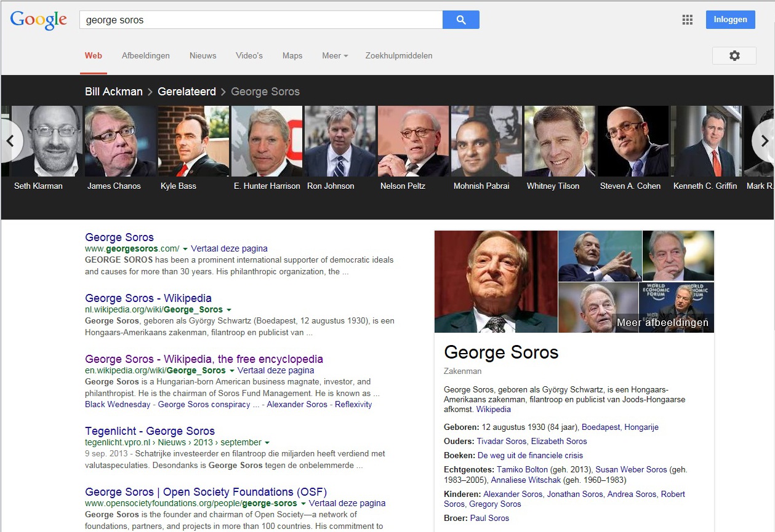
Task: Open the Gregory Soros link
Action: tap(495, 504)
